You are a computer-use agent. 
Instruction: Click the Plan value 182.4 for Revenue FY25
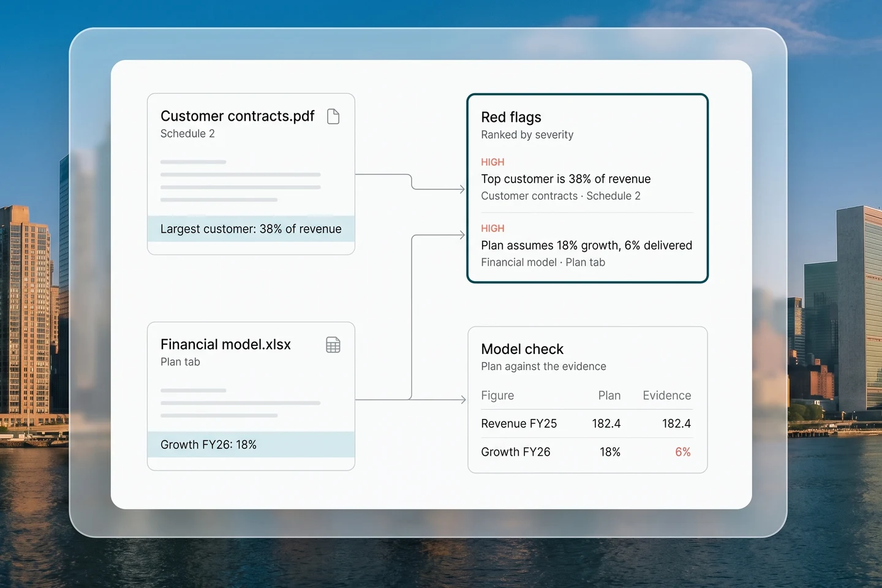[x=606, y=424]
